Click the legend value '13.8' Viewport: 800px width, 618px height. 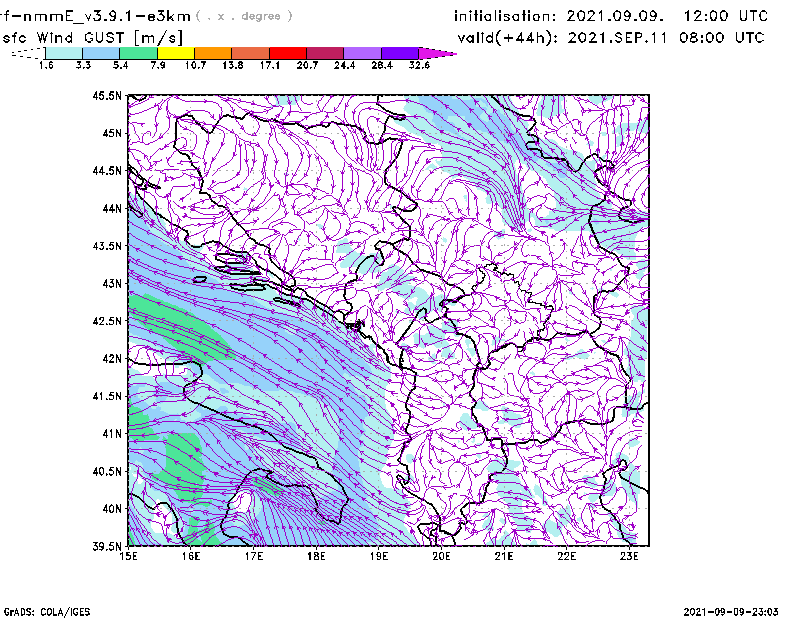coord(233,65)
